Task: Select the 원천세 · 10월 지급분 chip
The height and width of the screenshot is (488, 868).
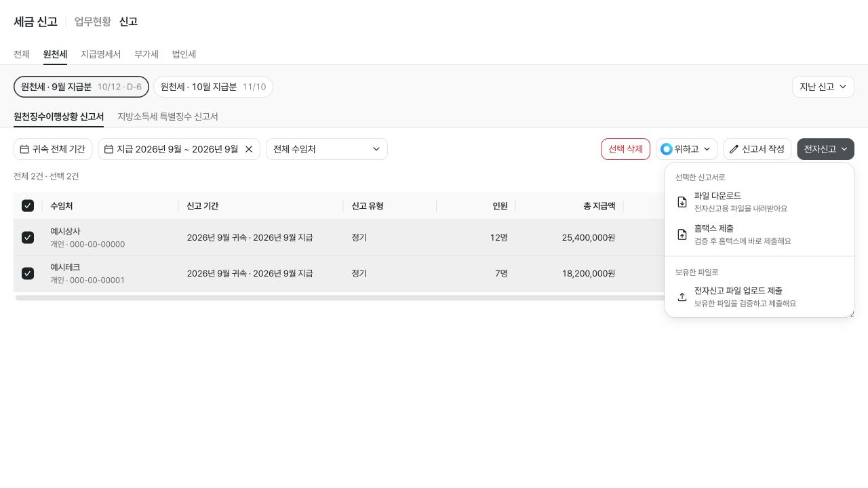Action: pyautogui.click(x=214, y=87)
